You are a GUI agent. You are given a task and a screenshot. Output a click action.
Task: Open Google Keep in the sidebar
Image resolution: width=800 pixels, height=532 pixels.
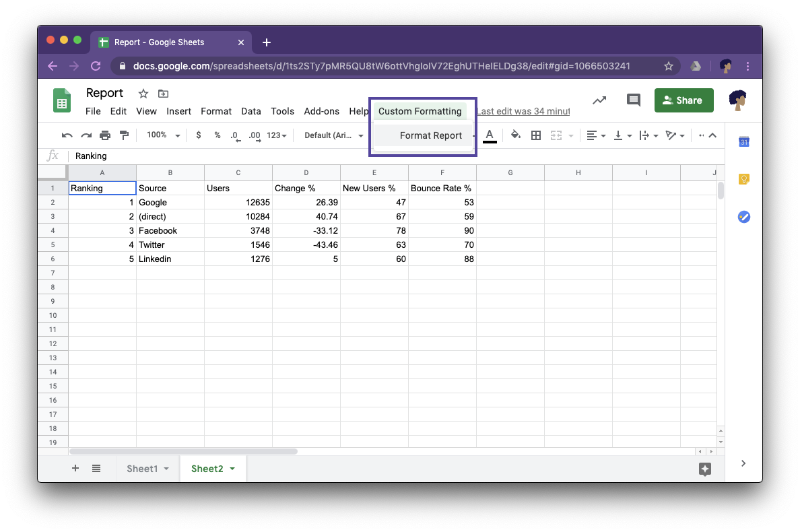[743, 179]
